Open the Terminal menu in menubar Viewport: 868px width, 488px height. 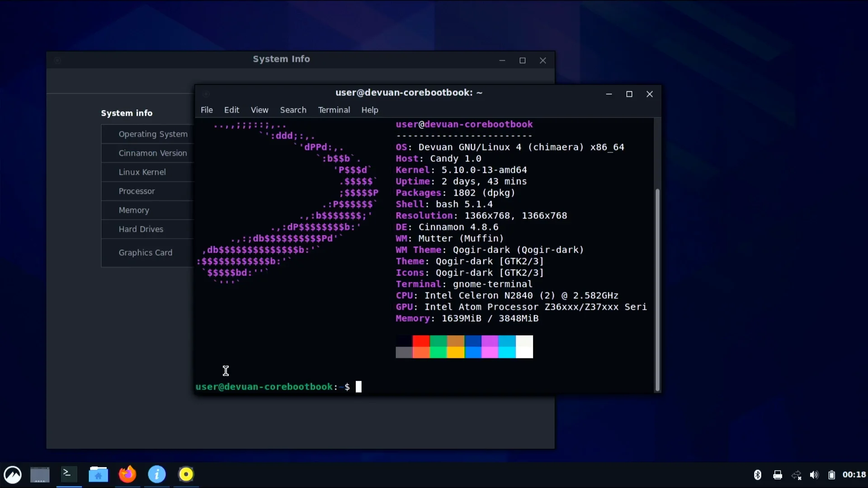click(x=334, y=110)
